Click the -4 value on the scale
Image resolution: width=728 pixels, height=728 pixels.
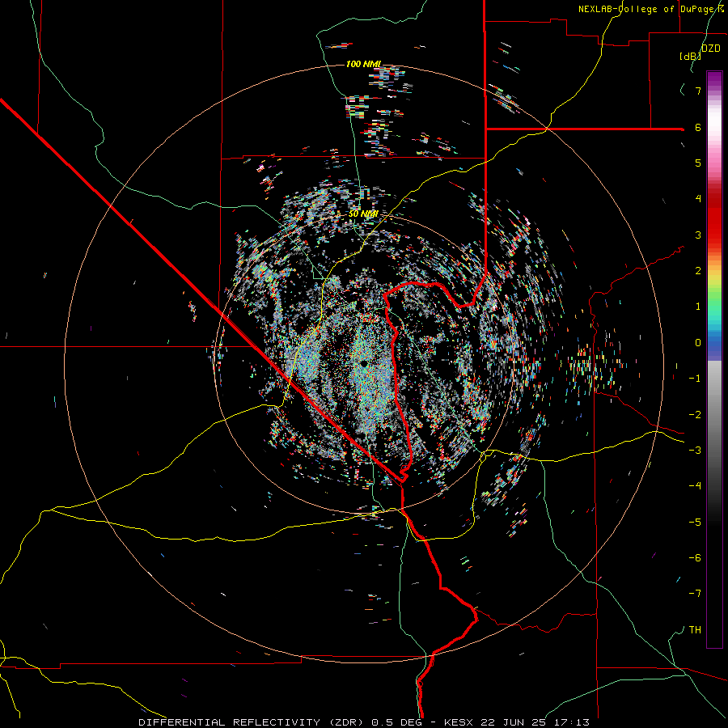[x=695, y=486]
